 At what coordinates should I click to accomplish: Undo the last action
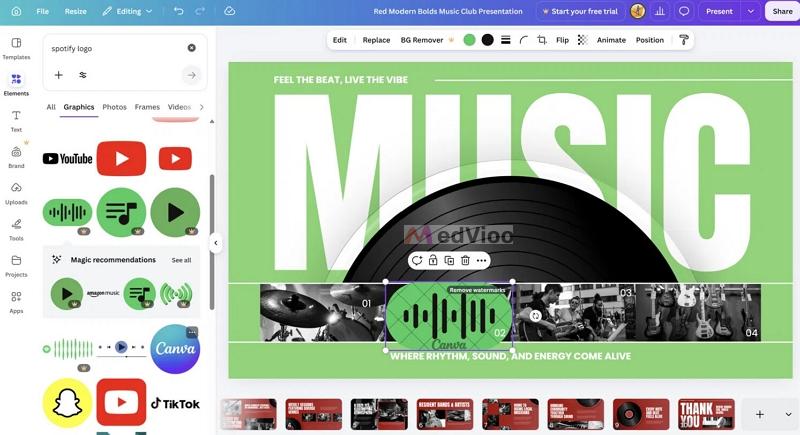pos(178,11)
